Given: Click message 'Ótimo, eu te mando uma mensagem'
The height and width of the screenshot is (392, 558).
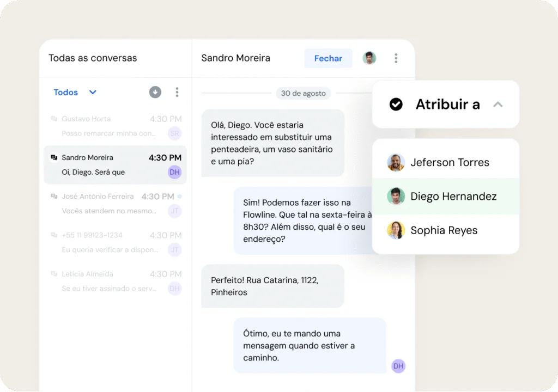Looking at the screenshot, I should pos(310,345).
